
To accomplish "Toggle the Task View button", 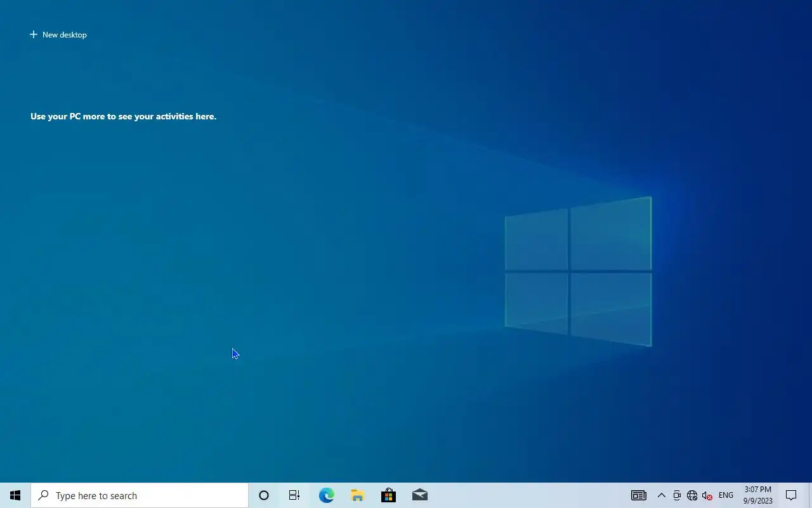I will [x=294, y=495].
